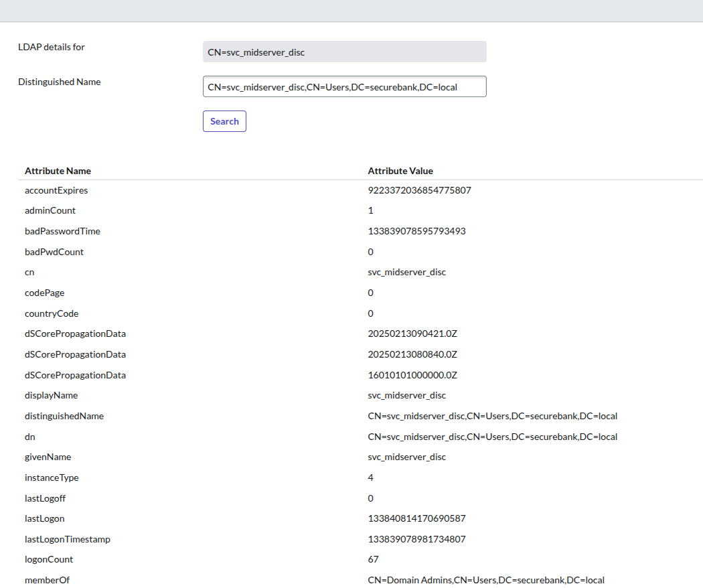Select the codePage attribute row
The image size is (703, 588).
pyautogui.click(x=44, y=293)
